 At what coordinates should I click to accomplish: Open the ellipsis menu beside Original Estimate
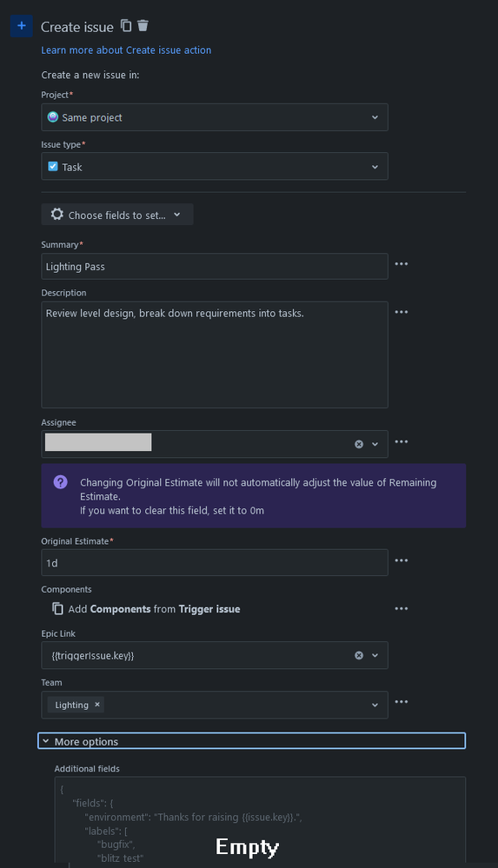401,560
